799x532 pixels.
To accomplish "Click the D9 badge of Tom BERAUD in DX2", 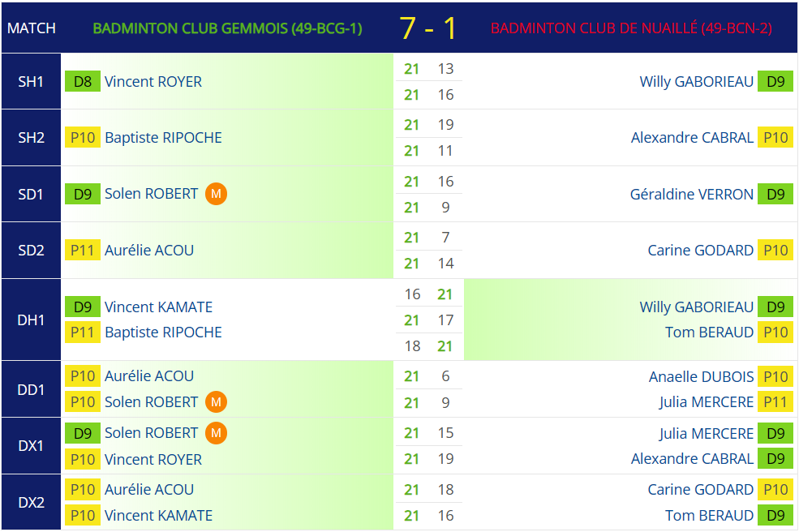I will coord(775,515).
